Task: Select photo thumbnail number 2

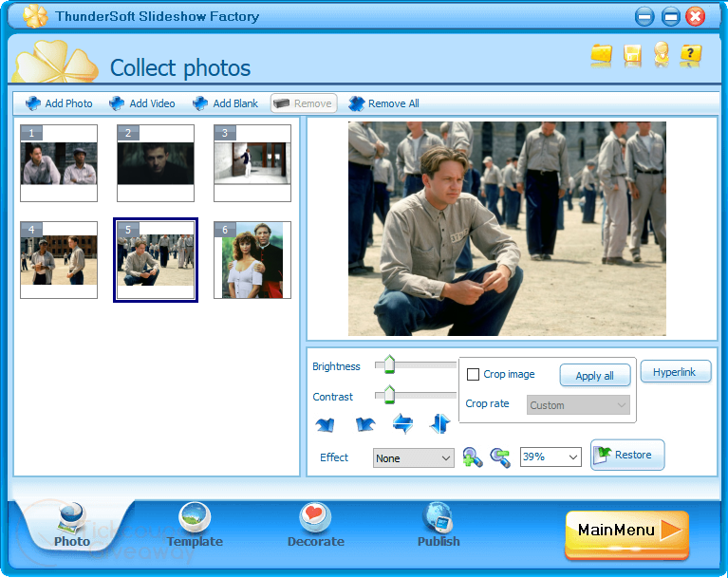Action: [156, 163]
